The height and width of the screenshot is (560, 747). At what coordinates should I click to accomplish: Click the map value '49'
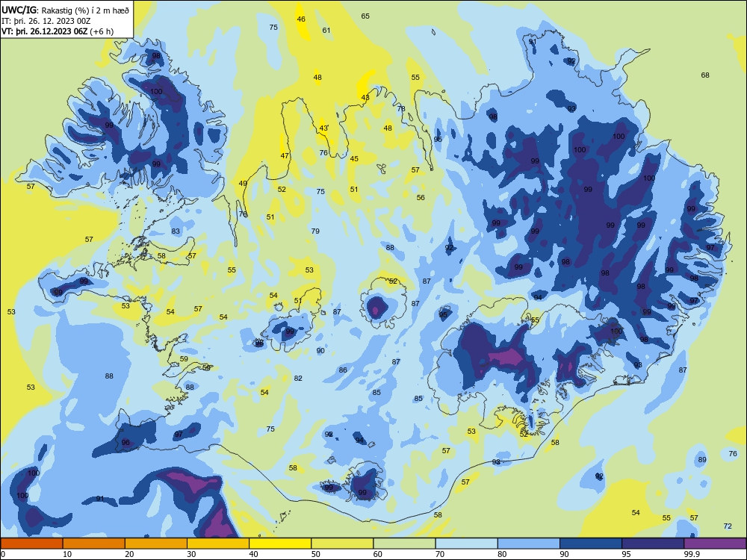tap(243, 184)
